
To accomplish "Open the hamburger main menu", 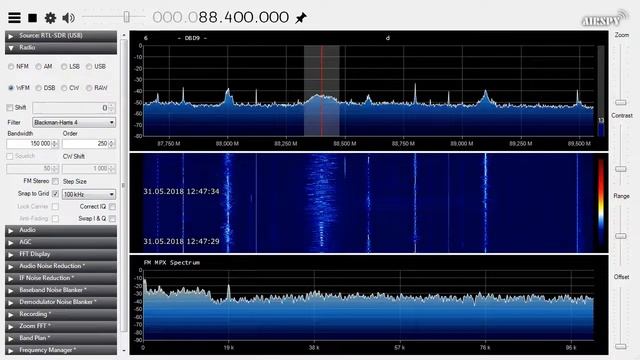I will (x=14, y=18).
